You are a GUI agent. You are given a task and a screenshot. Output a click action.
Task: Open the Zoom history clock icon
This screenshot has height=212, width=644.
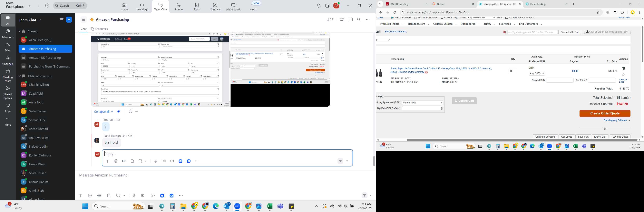point(47,5)
